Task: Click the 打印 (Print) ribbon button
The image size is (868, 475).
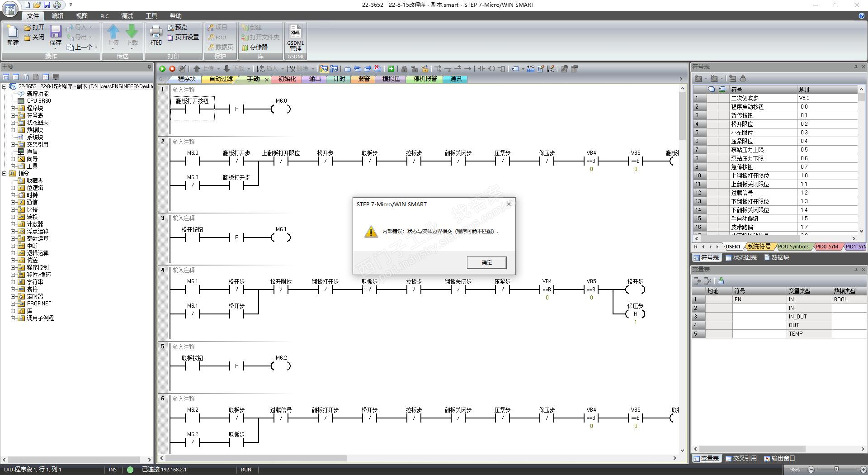Action: coord(156,36)
